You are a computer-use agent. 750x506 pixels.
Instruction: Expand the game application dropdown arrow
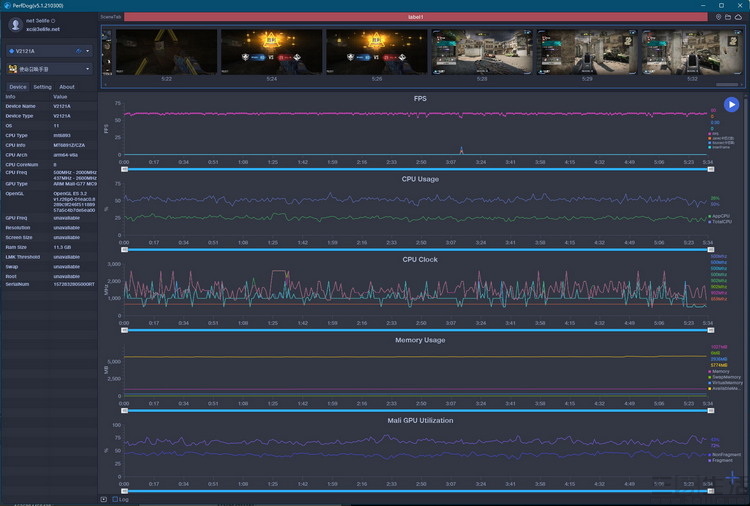[x=88, y=69]
